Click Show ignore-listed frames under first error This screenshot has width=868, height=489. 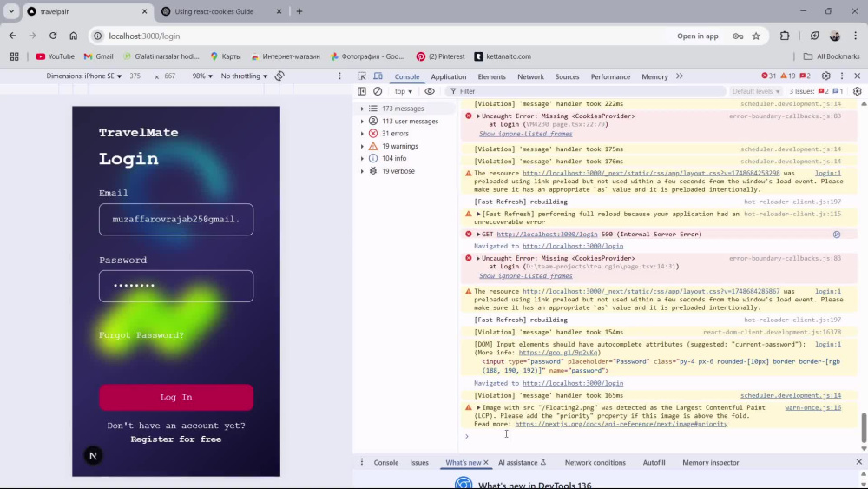[525, 134]
